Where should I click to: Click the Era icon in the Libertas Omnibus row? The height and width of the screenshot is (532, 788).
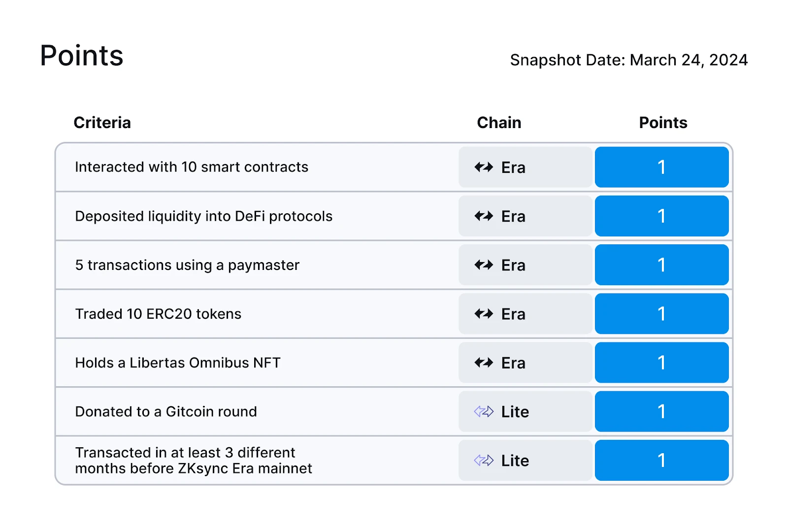[x=484, y=363]
